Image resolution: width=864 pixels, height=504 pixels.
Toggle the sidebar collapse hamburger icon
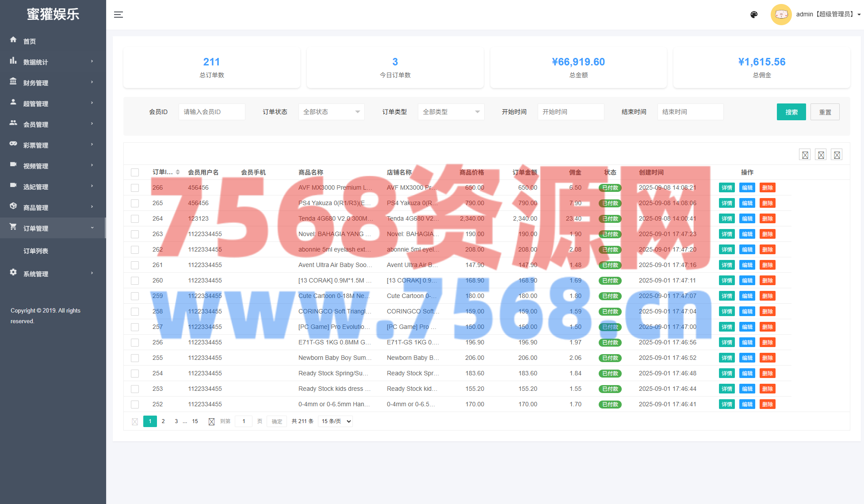pos(119,15)
